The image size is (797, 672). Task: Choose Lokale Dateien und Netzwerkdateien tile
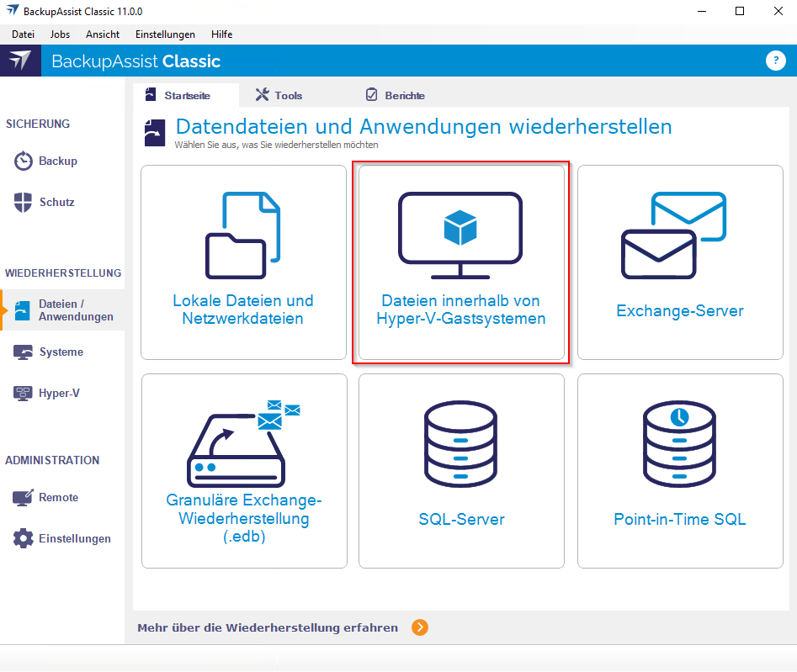tap(243, 262)
